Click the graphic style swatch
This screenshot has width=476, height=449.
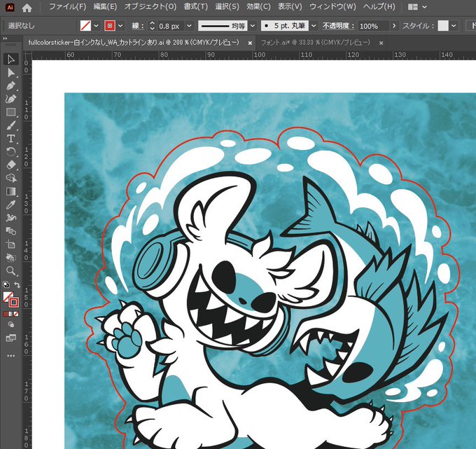[x=443, y=26]
